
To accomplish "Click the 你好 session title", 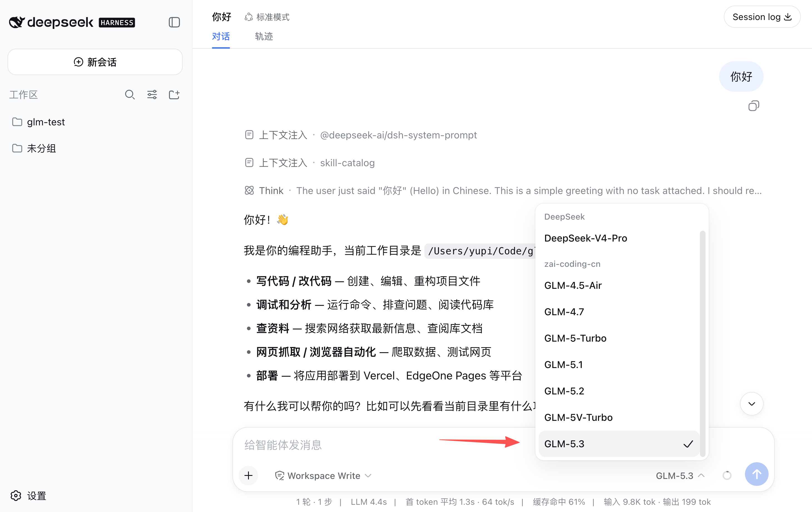I will [222, 17].
